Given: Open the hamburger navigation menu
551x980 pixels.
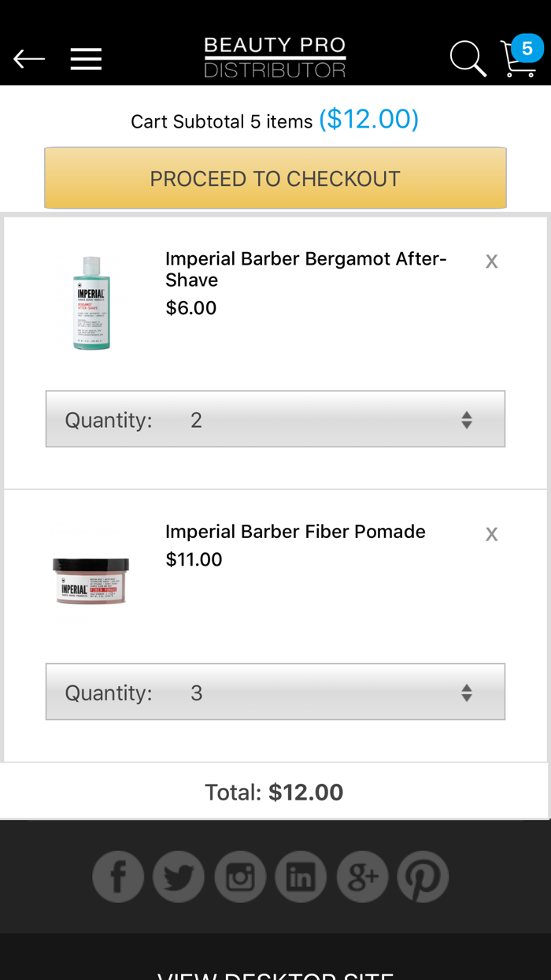Looking at the screenshot, I should click(86, 58).
